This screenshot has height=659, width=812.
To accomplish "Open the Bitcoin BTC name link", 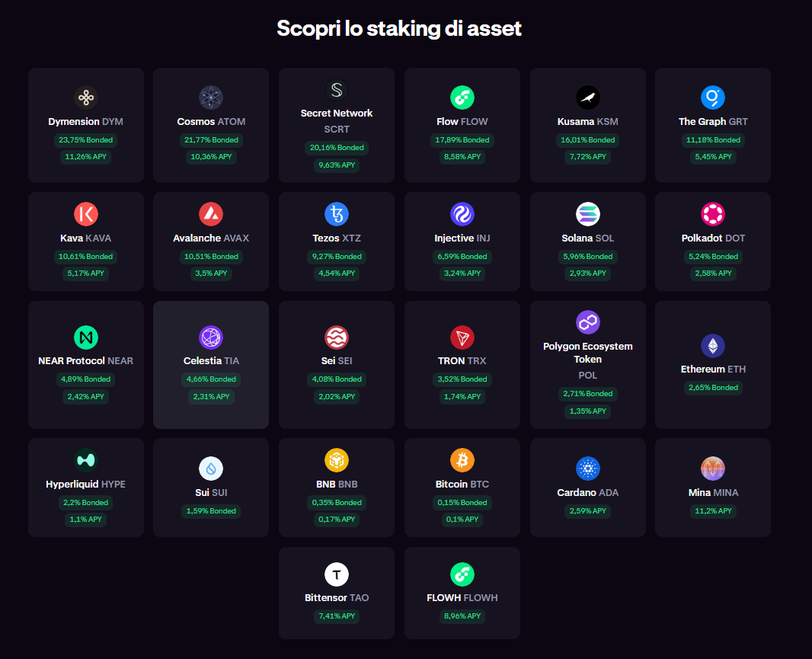I will (462, 485).
